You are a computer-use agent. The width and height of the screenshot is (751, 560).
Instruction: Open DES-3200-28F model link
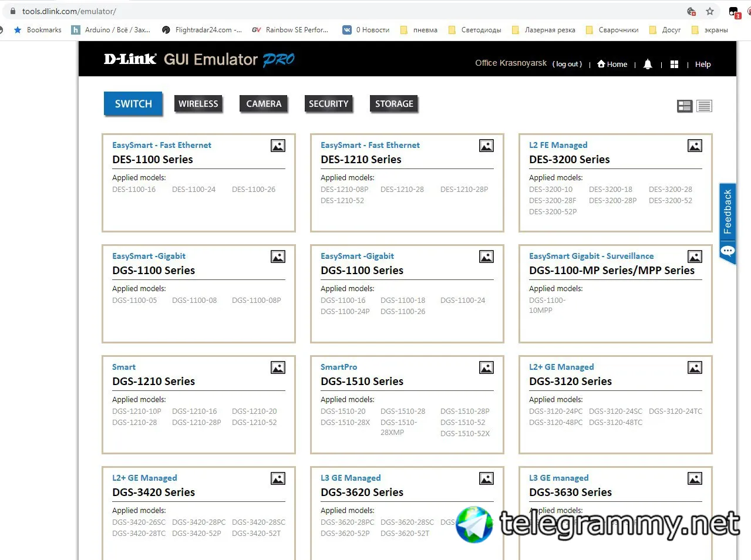pos(553,201)
